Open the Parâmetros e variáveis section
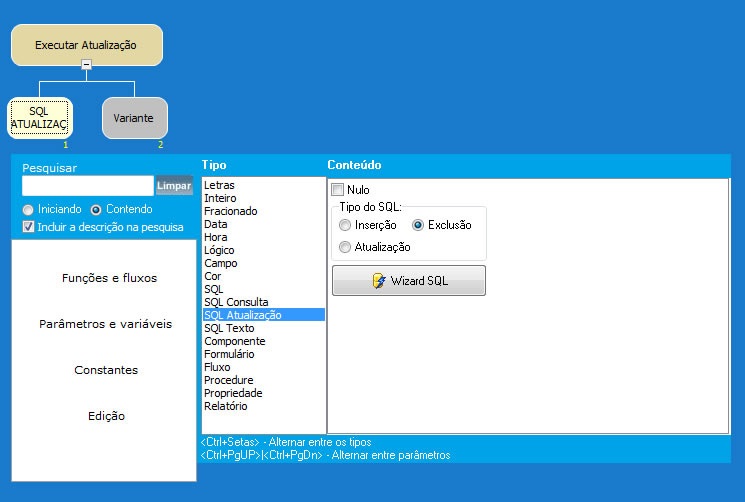The height and width of the screenshot is (502, 745). point(105,324)
